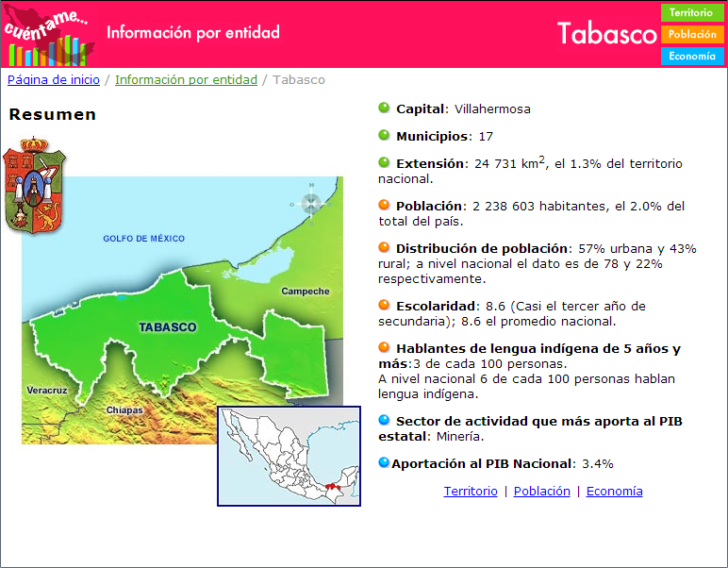
Task: Click the highlighted Tabasco on inset map
Action: (333, 486)
